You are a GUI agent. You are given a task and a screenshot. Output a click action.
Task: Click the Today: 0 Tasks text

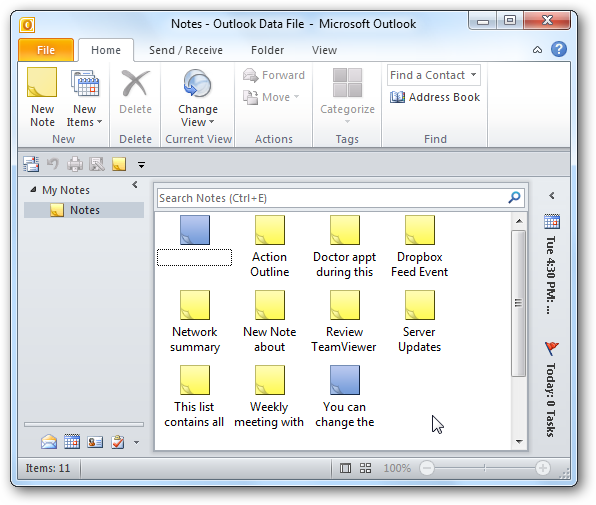pos(551,401)
